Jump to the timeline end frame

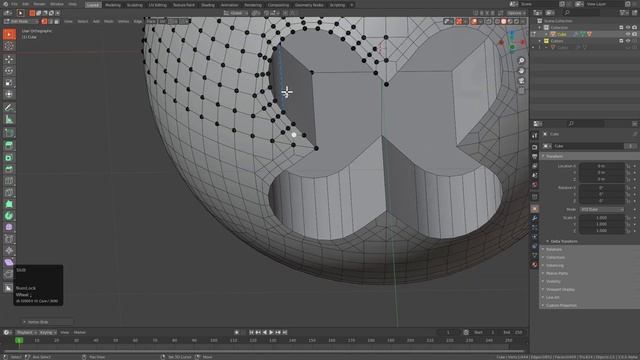pos(285,332)
